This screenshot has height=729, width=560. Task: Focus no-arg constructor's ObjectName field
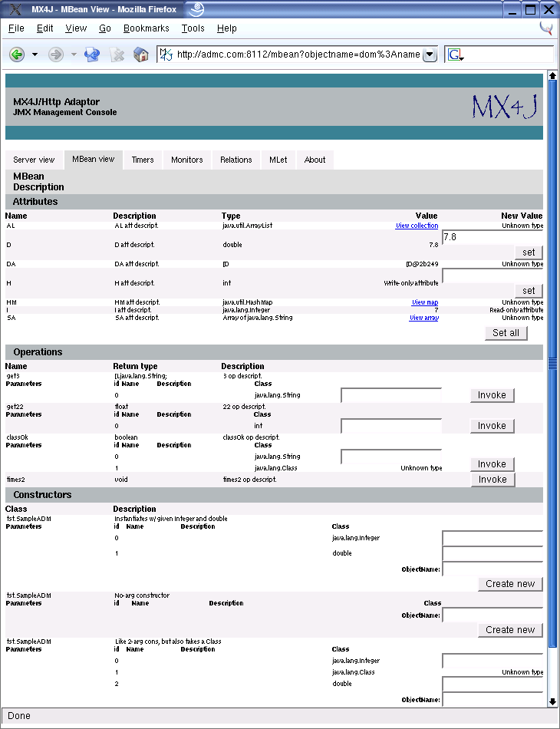(x=492, y=615)
